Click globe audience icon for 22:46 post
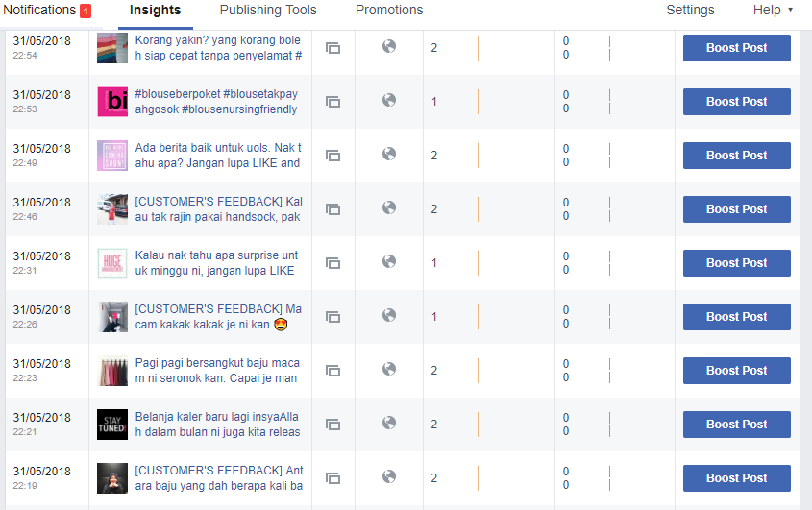The height and width of the screenshot is (510, 812). [389, 207]
